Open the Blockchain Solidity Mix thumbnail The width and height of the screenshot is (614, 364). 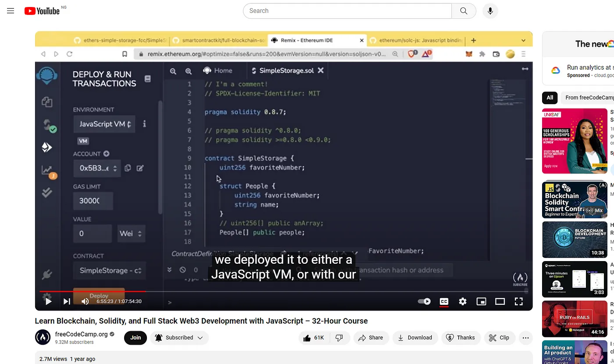tap(575, 200)
